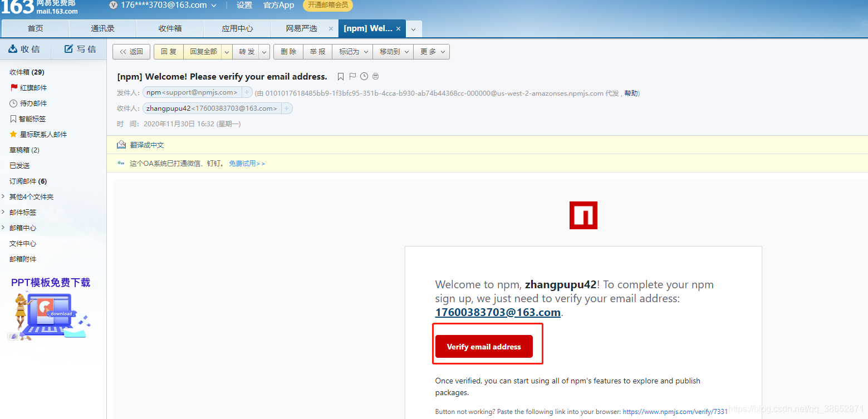
Task: Close the npm Welcome email tab
Action: [398, 28]
